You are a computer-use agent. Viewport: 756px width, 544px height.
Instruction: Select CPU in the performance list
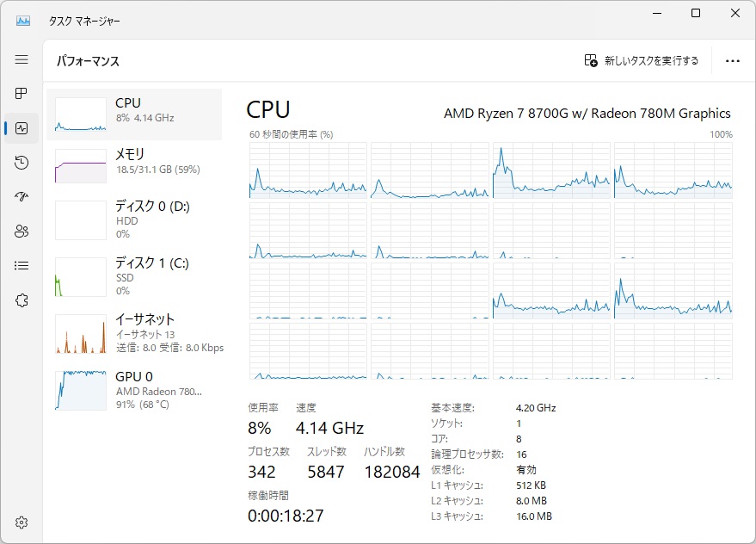pyautogui.click(x=134, y=114)
